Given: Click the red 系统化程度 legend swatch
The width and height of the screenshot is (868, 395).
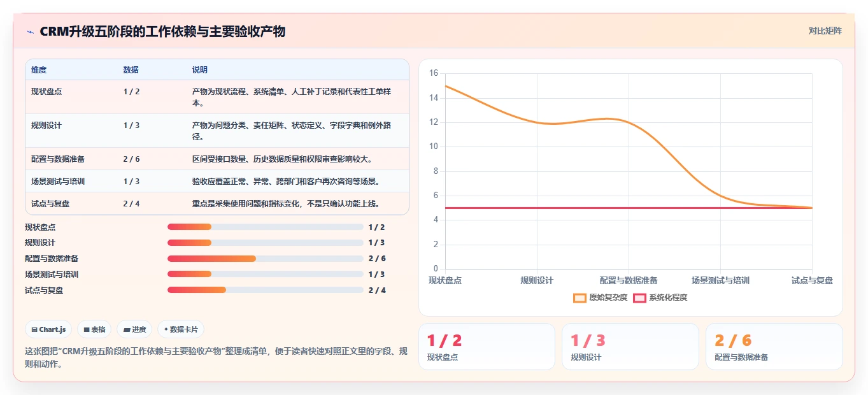Looking at the screenshot, I should [639, 298].
